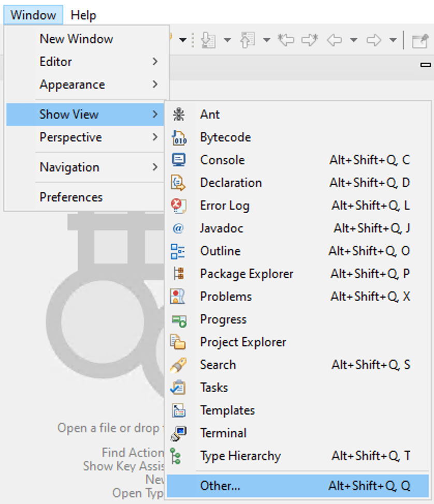Show the Error Log view
This screenshot has width=434, height=504.
click(224, 205)
